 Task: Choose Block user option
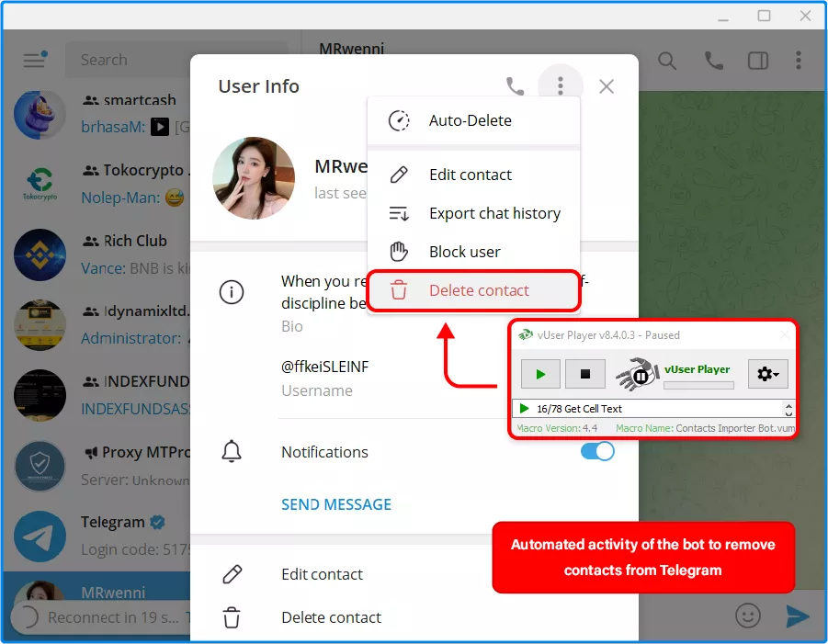tap(473, 252)
